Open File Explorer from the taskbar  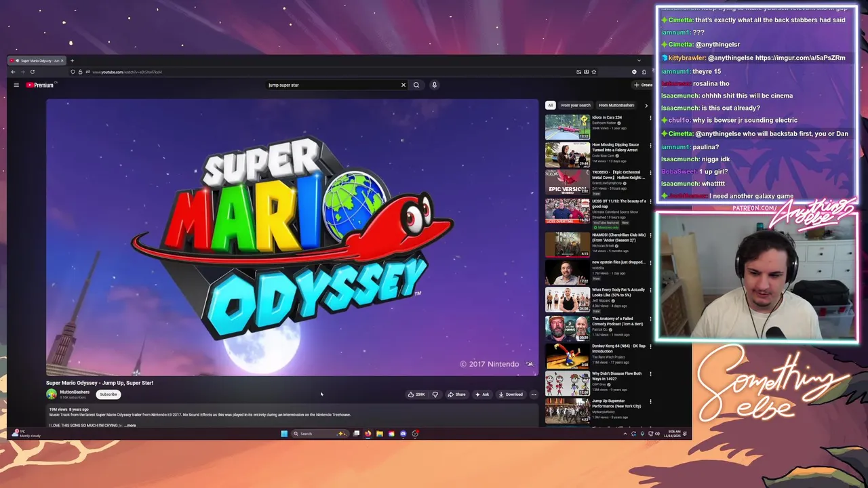pos(380,434)
